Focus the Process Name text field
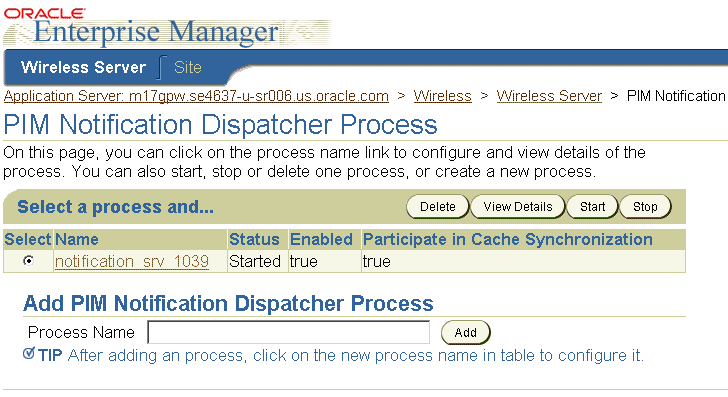Image resolution: width=728 pixels, height=397 pixels. 288,332
